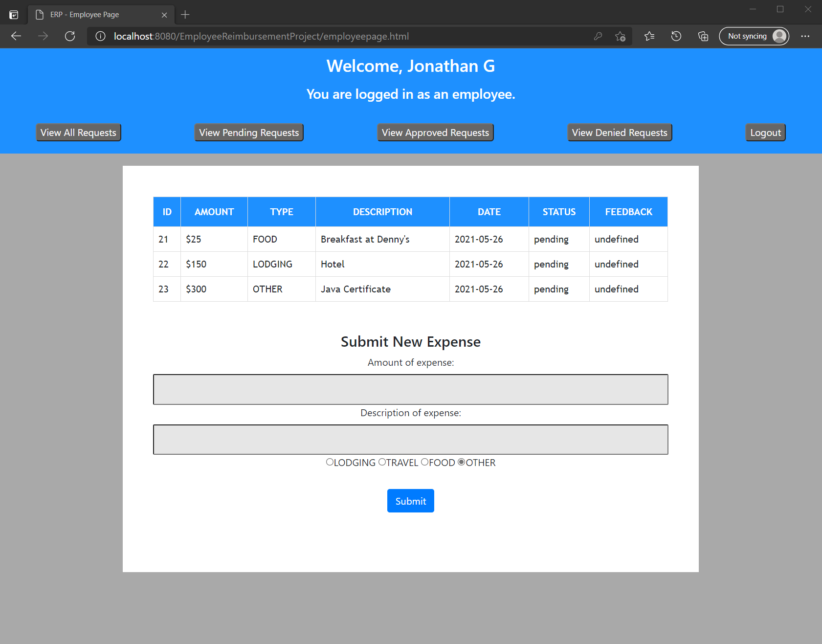Screen dimensions: 822x644
Task: Click inside the Amount of expense field
Action: pos(410,389)
